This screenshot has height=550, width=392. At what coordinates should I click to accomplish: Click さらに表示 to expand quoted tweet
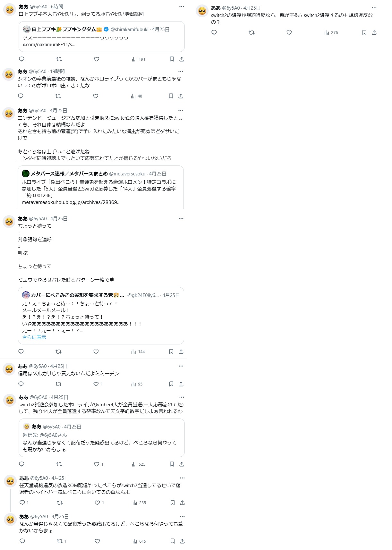(x=34, y=337)
